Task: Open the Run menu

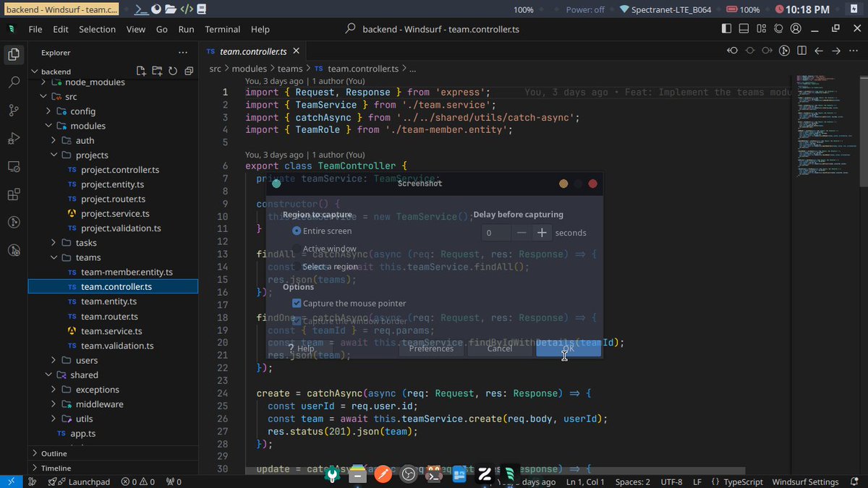Action: [186, 29]
